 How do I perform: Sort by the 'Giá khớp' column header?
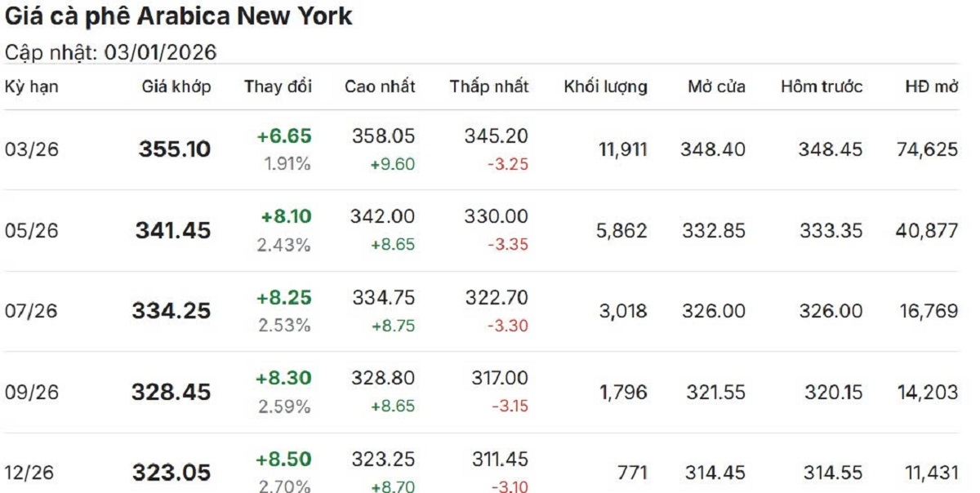tap(176, 87)
